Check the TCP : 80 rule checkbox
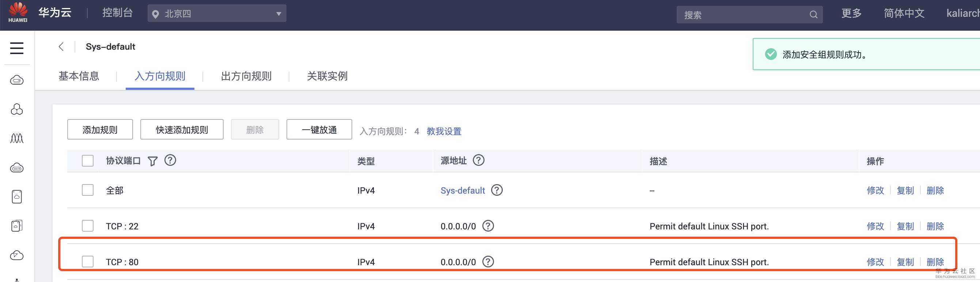980x282 pixels. pos(88,262)
